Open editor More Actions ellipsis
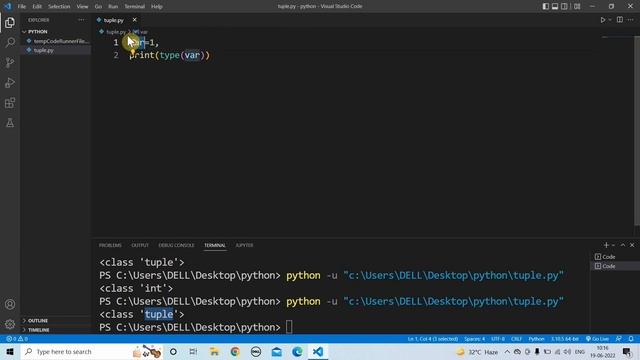The height and width of the screenshot is (360, 640). 631,20
